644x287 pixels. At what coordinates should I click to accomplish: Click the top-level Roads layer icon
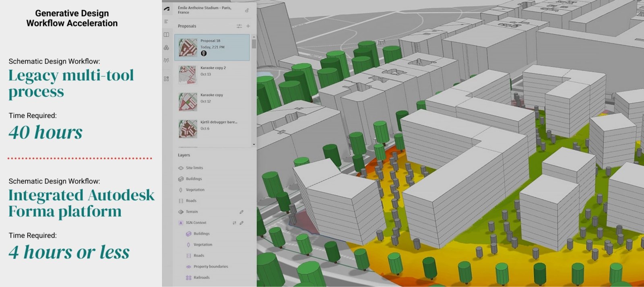[x=181, y=200]
